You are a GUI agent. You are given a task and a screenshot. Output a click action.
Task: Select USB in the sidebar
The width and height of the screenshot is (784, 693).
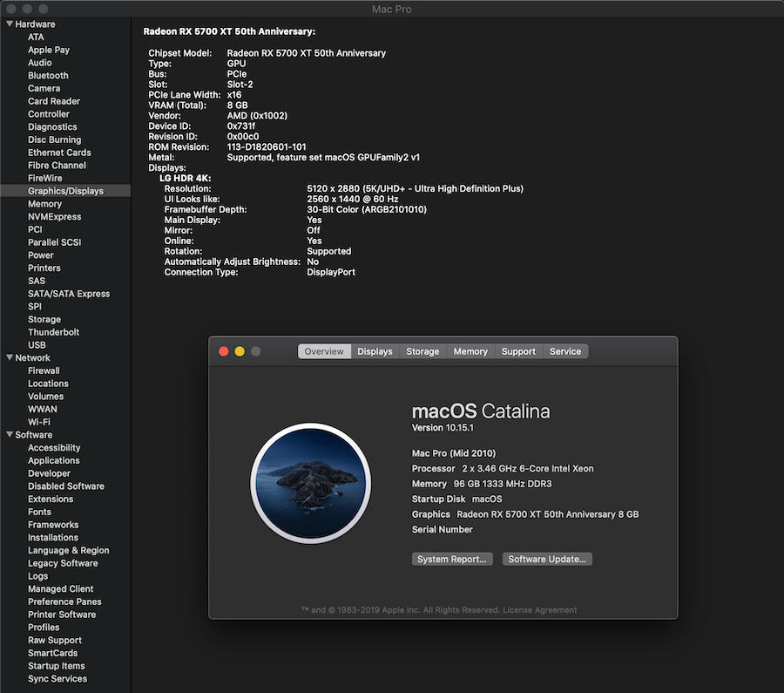[37, 344]
